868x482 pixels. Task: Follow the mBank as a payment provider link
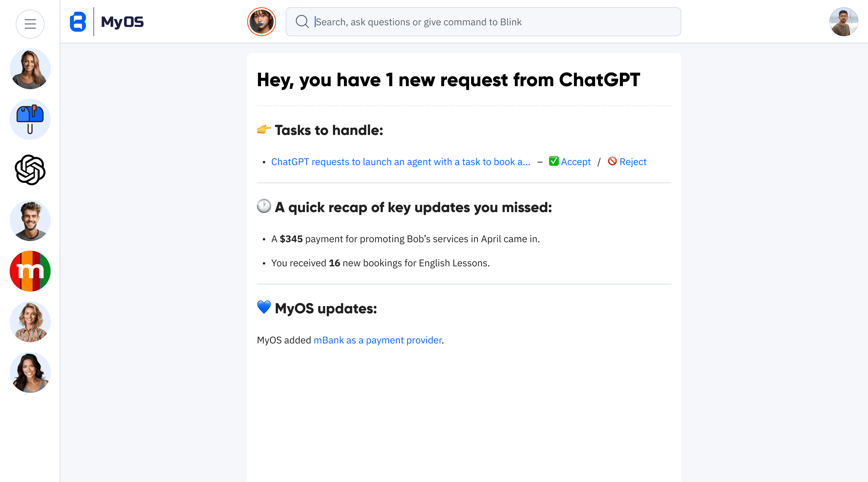click(377, 340)
